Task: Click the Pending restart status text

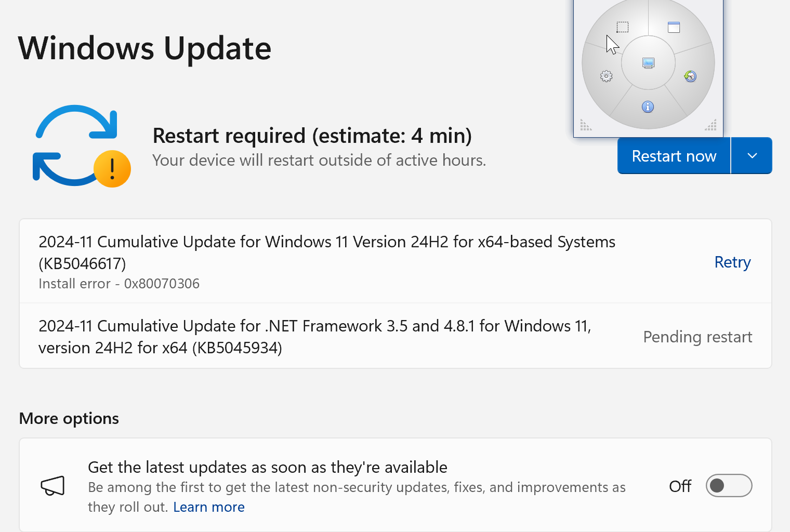Action: click(x=697, y=337)
